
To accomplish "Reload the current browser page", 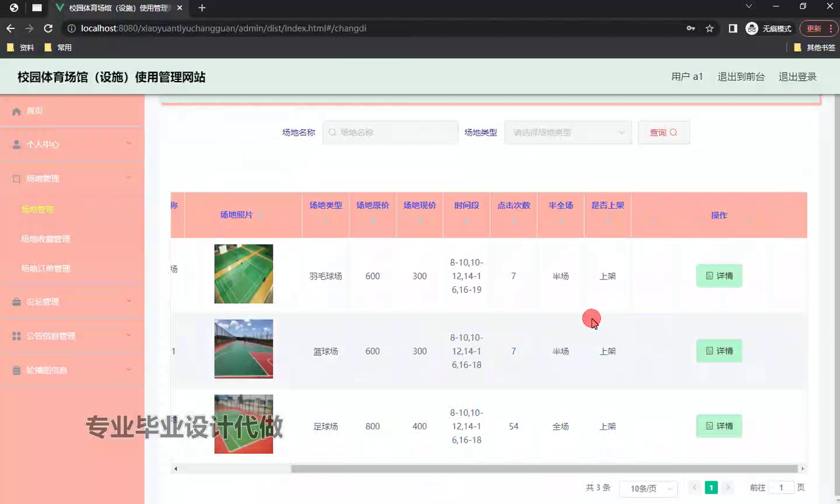I will 48,28.
